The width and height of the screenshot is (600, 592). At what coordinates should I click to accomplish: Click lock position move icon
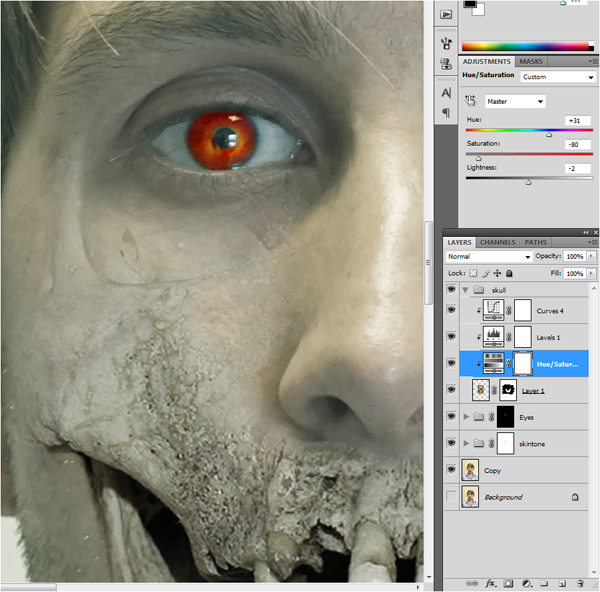(497, 273)
